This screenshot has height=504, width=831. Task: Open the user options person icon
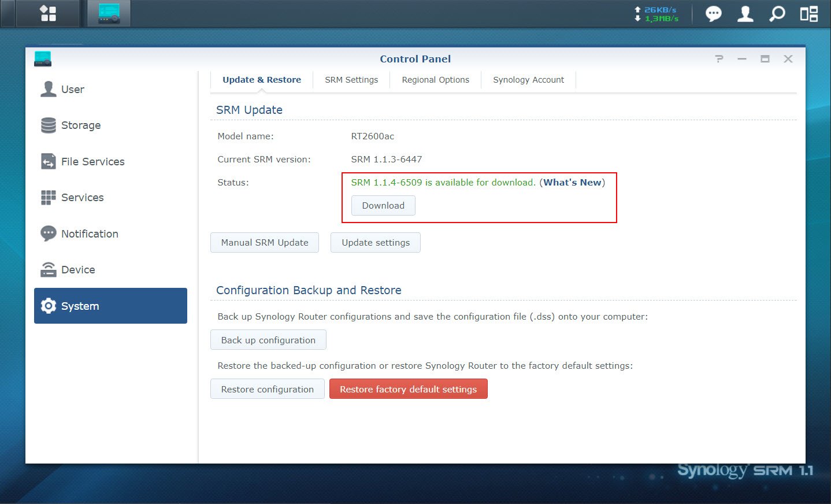click(745, 13)
